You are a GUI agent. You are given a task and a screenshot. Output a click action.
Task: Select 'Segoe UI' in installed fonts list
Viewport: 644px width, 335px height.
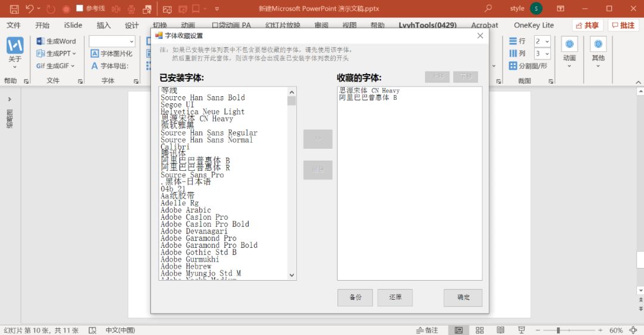pyautogui.click(x=177, y=105)
